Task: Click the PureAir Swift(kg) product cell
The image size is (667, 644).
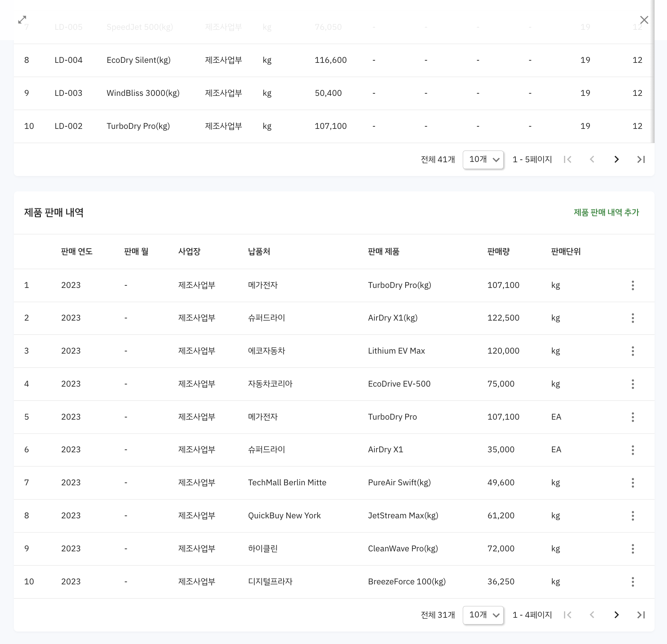Action: tap(399, 482)
